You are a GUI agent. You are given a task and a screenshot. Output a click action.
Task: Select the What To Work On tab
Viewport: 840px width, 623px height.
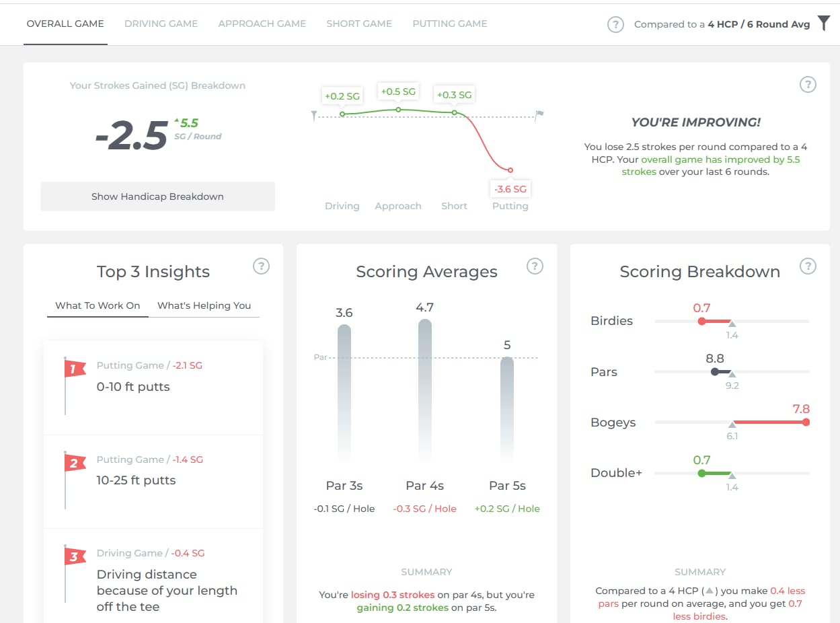pos(98,305)
